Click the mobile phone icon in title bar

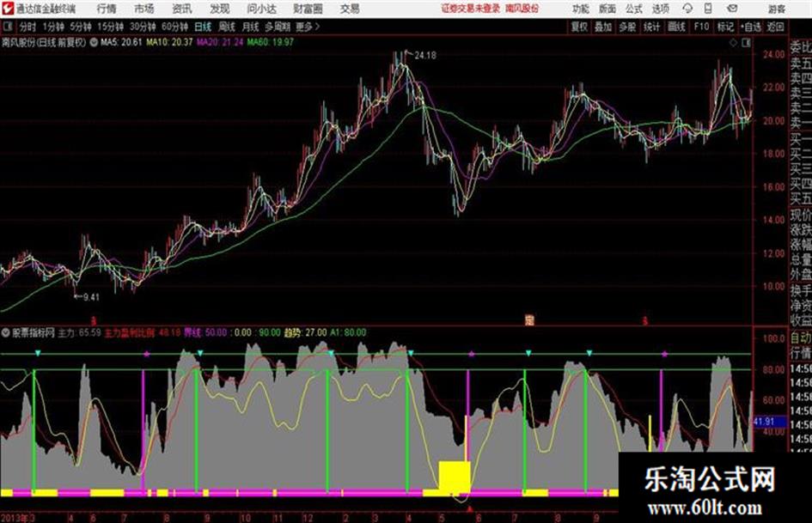point(708,9)
